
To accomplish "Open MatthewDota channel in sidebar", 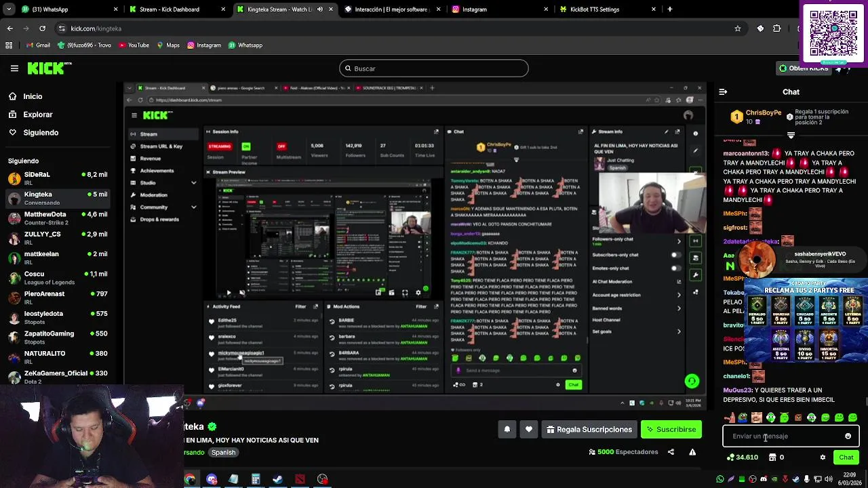I will tap(58, 218).
